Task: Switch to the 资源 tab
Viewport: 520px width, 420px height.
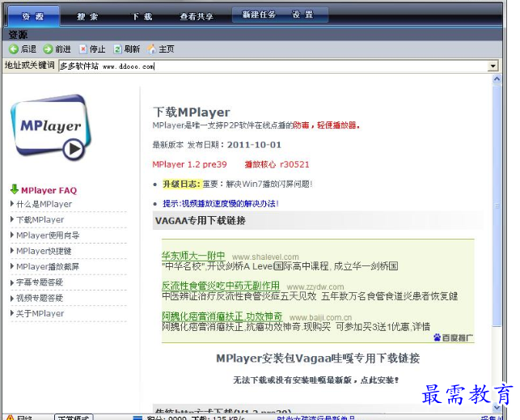Action: click(x=33, y=16)
